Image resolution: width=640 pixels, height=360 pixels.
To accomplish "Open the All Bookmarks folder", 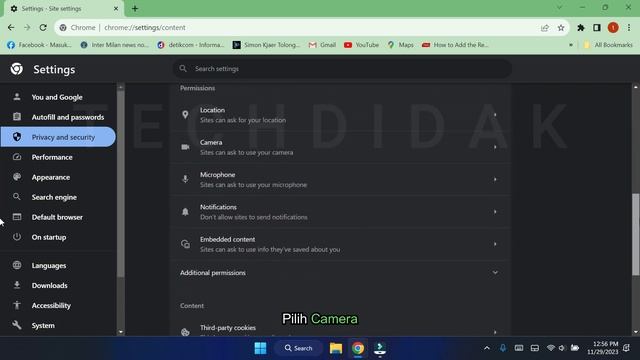I will coord(608,45).
